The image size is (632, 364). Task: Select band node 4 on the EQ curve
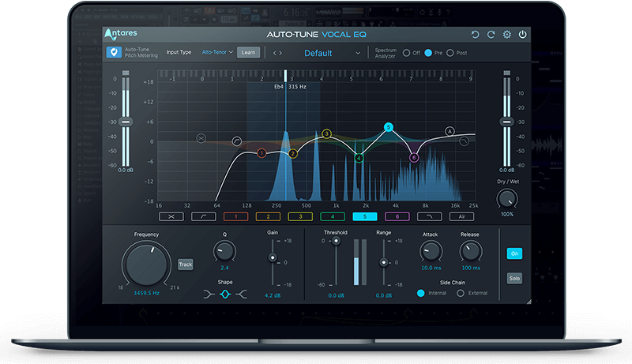coord(359,158)
